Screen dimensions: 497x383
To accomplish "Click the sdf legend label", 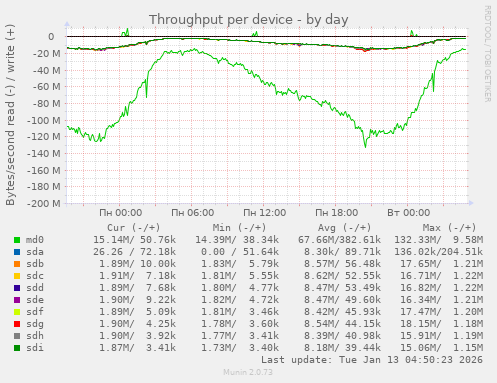I will point(35,312).
